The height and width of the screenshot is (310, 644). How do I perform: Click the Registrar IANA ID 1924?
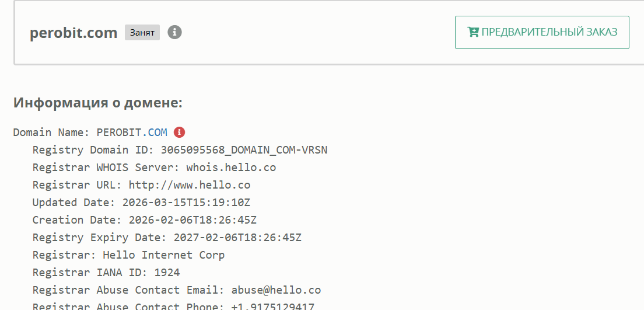coord(167,273)
